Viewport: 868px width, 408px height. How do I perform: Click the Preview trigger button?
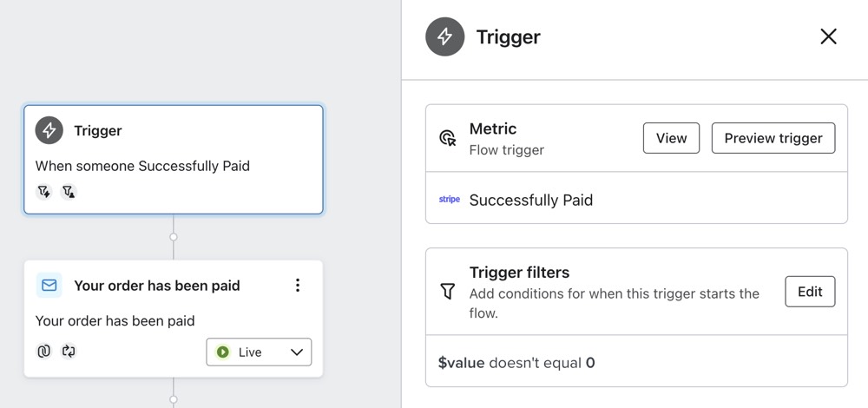point(773,138)
